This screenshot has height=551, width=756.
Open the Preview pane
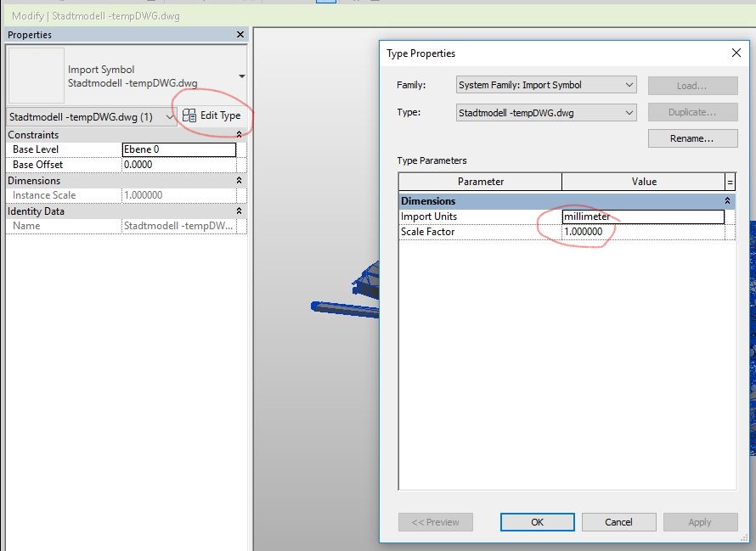click(435, 522)
